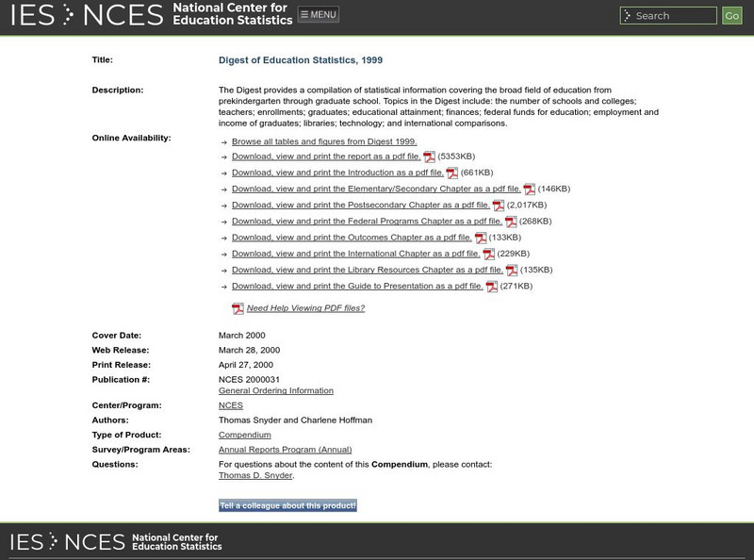Follow the NCES Center/Program link
Screen dimensions: 754x560
[x=231, y=405]
